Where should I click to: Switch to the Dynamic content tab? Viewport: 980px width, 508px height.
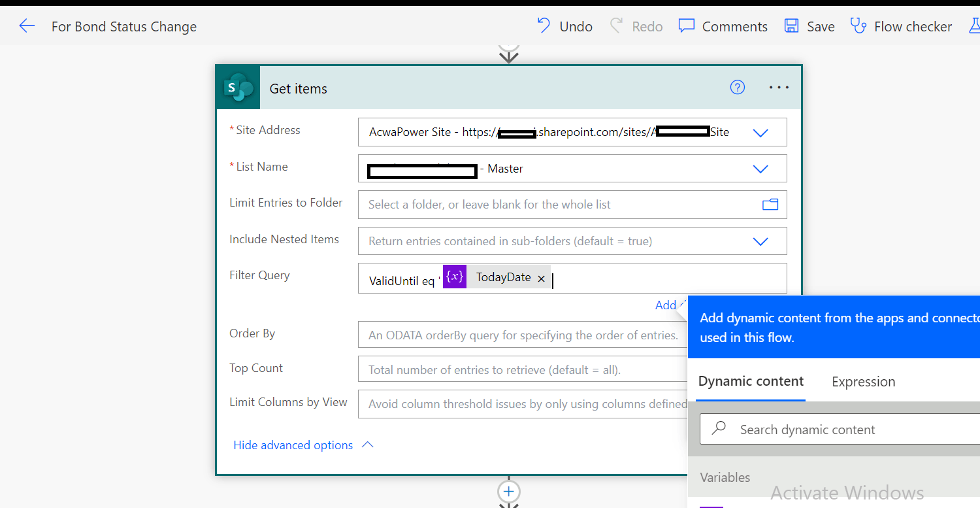click(x=751, y=381)
